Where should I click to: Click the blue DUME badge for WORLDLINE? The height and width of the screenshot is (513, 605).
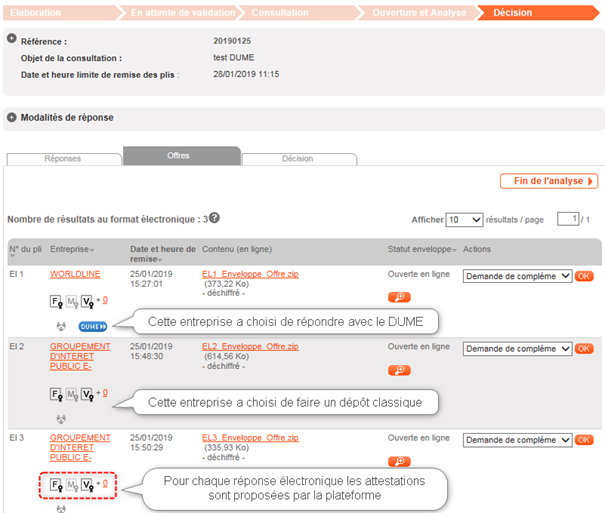tap(93, 325)
